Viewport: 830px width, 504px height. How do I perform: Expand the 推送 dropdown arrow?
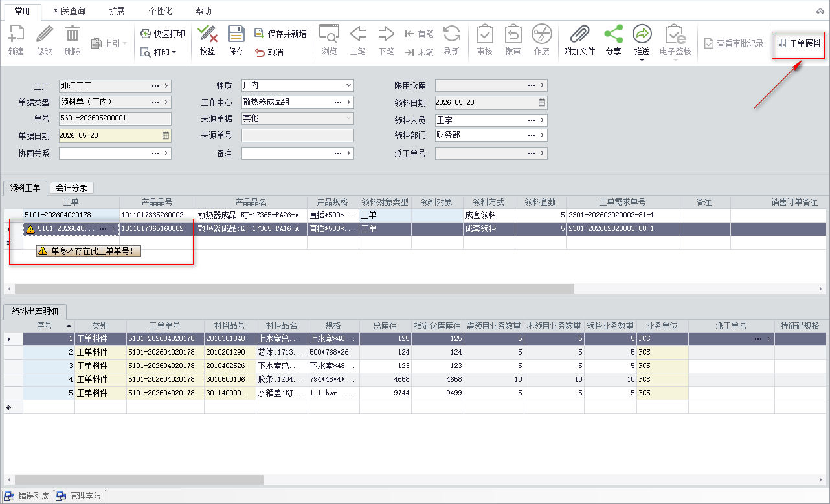(x=642, y=60)
